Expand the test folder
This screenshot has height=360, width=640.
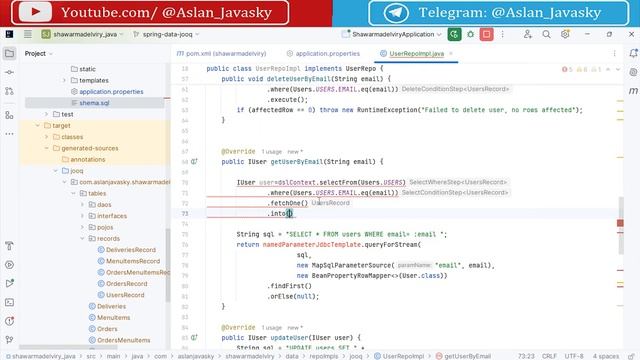pyautogui.click(x=46, y=114)
